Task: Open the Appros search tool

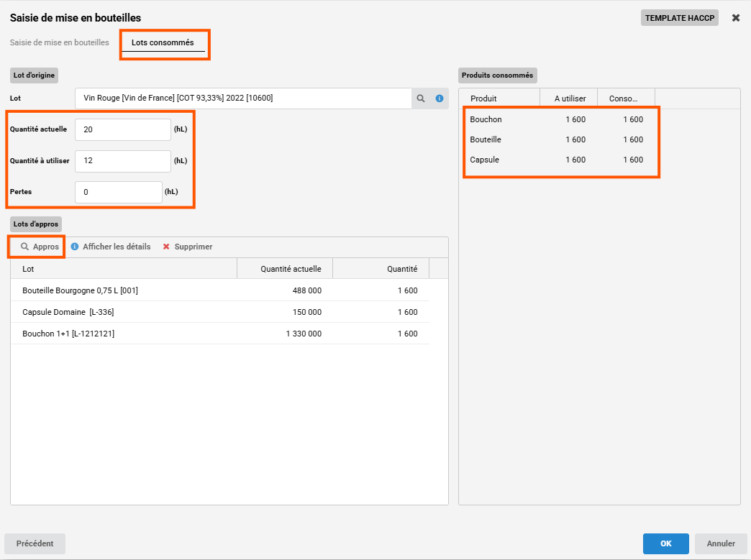Action: pyautogui.click(x=39, y=247)
